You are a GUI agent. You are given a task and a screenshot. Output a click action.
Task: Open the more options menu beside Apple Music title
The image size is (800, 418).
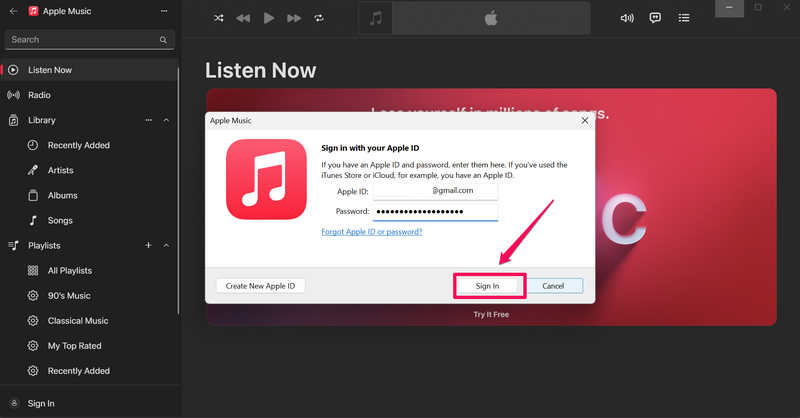(x=164, y=11)
